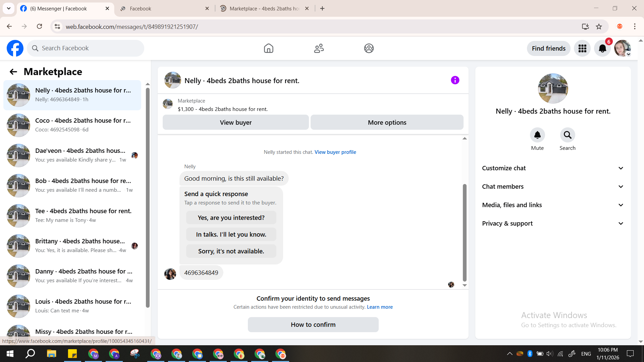Reload the Messenger page

coord(40,26)
